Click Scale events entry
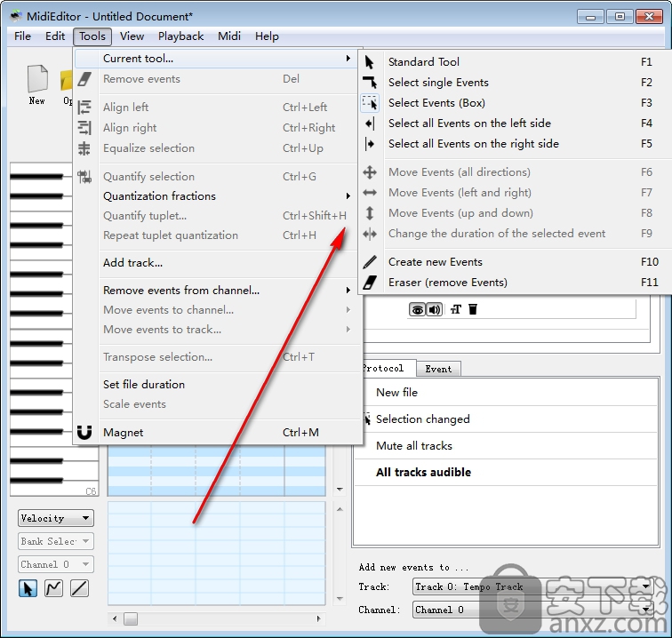This screenshot has height=638, width=672. pyautogui.click(x=218, y=404)
